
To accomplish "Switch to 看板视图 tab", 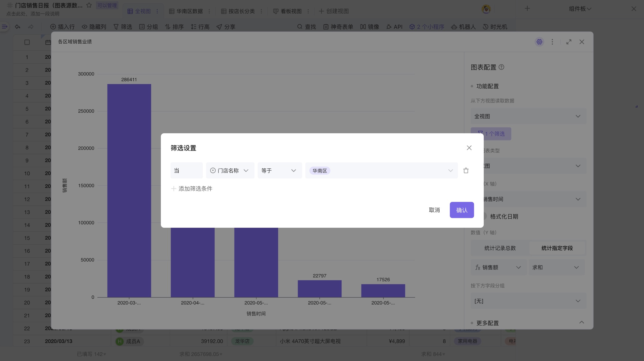I will [x=291, y=11].
